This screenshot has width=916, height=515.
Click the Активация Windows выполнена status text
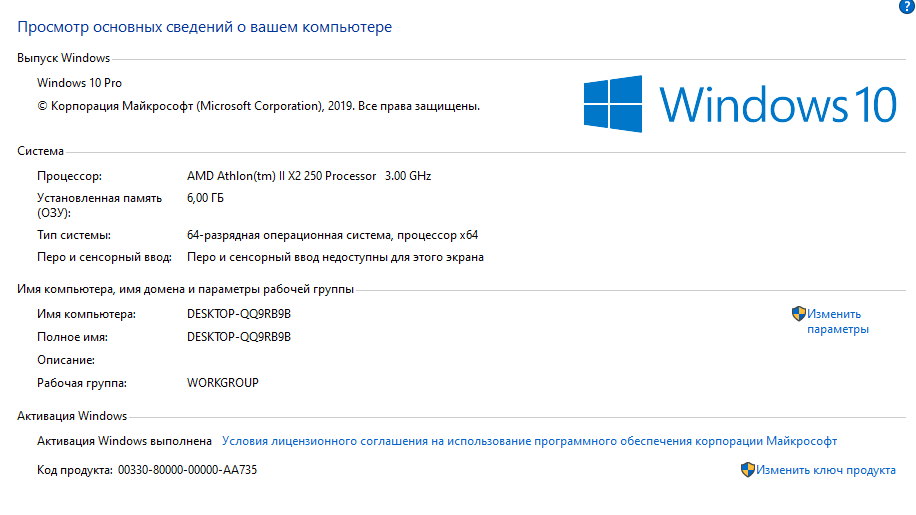[124, 441]
